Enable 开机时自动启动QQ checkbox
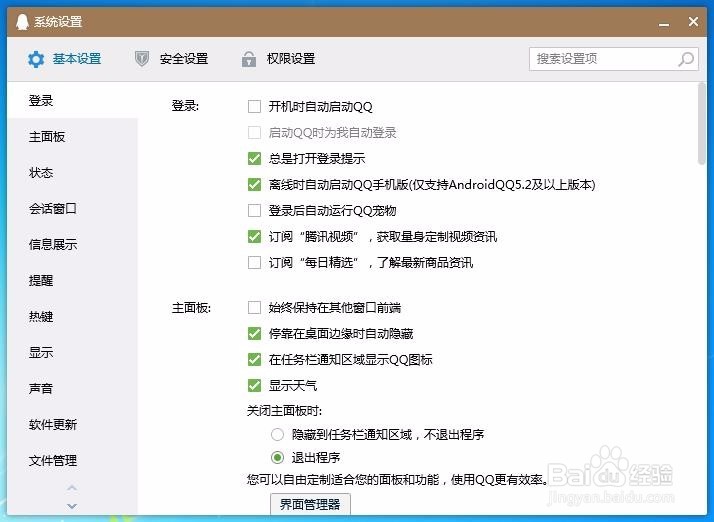 254,107
